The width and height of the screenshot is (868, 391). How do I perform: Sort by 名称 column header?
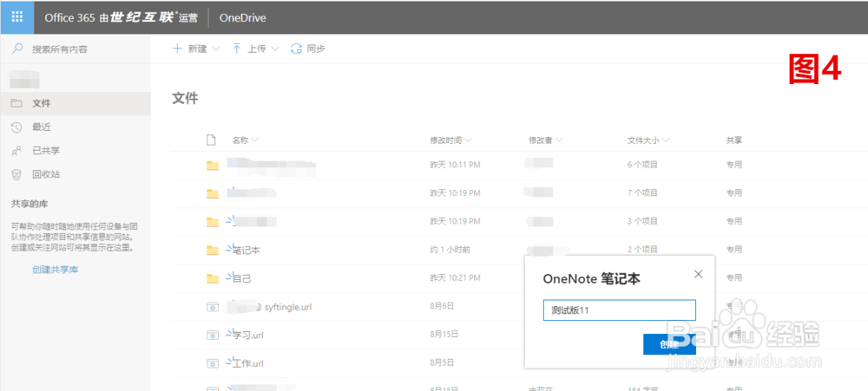[x=246, y=140]
